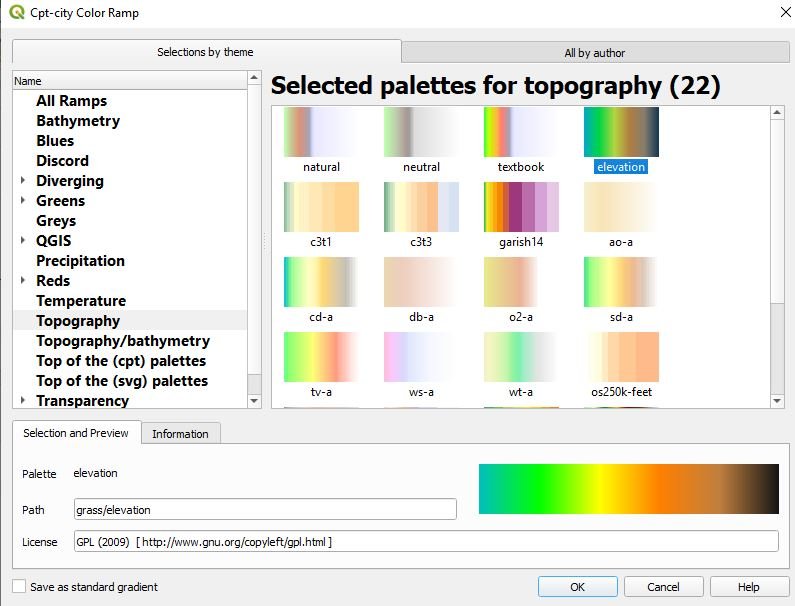Expand the Reds theme category

[x=23, y=281]
